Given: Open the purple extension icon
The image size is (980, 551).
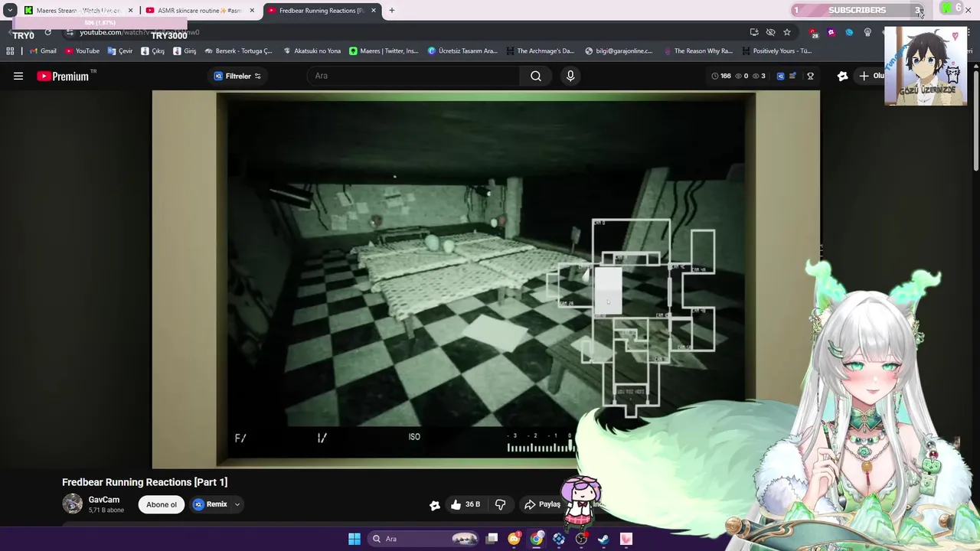Looking at the screenshot, I should (x=831, y=32).
